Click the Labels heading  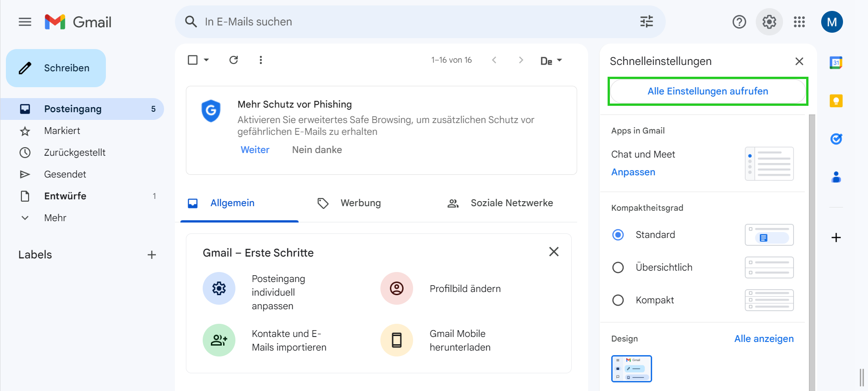[35, 255]
